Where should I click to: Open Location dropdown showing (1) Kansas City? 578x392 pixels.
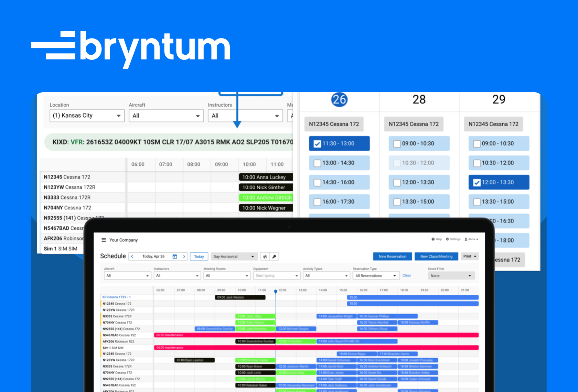coord(87,116)
